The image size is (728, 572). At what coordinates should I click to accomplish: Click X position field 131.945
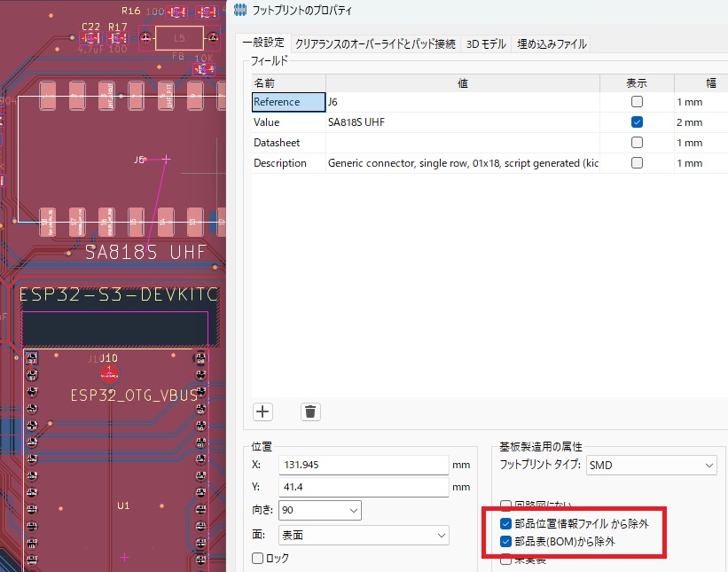tap(364, 465)
